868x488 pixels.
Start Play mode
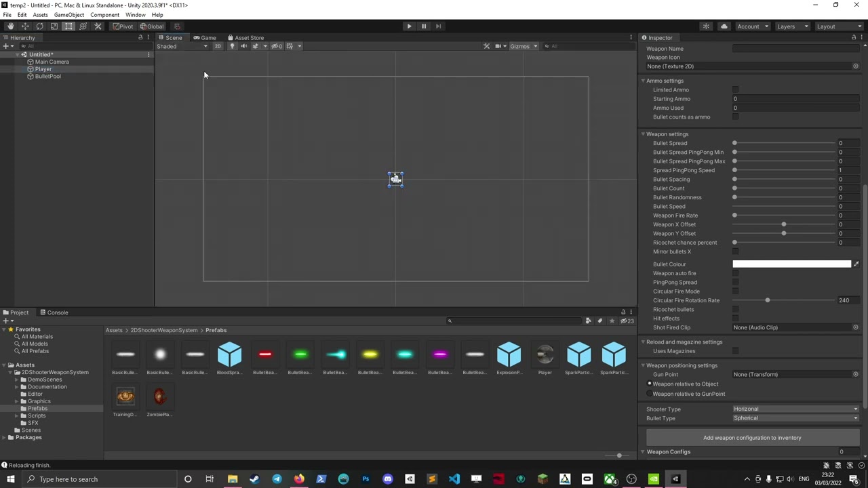(x=409, y=26)
